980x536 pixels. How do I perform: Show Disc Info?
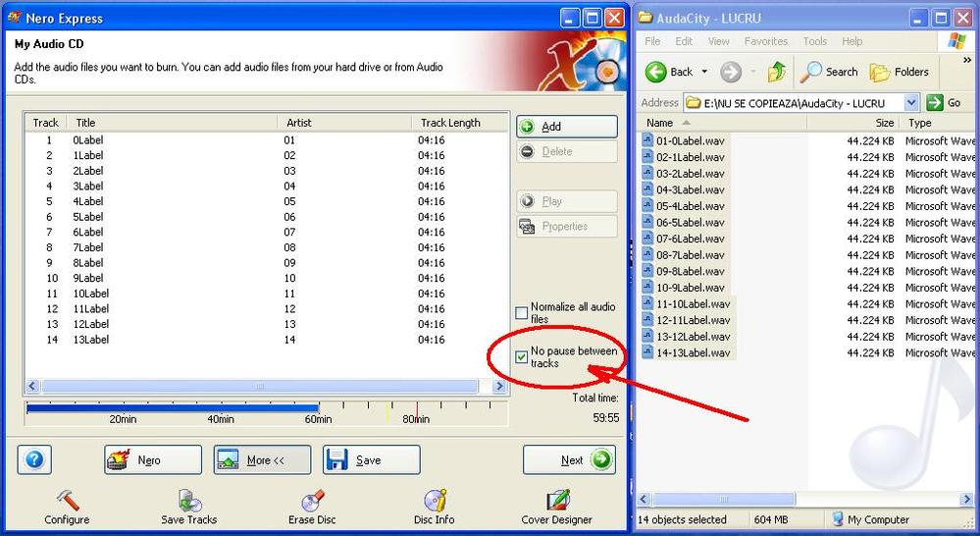pyautogui.click(x=434, y=507)
